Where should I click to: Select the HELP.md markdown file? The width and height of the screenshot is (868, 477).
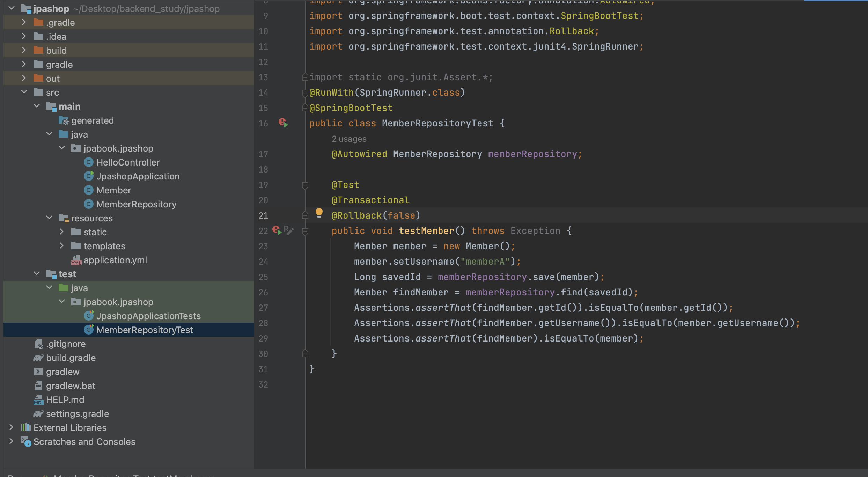tap(65, 400)
